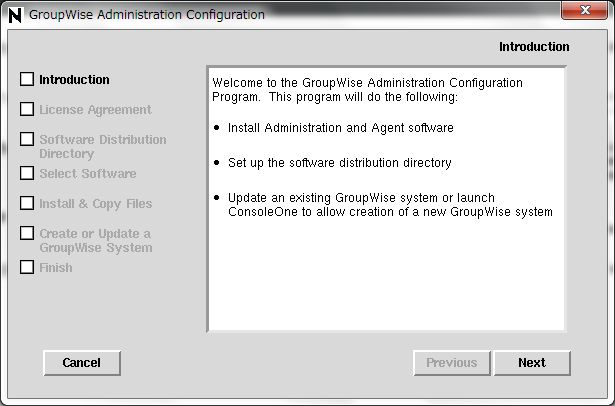Viewport: 615px width, 406px height.
Task: Select the Introduction step label
Action: tap(74, 80)
